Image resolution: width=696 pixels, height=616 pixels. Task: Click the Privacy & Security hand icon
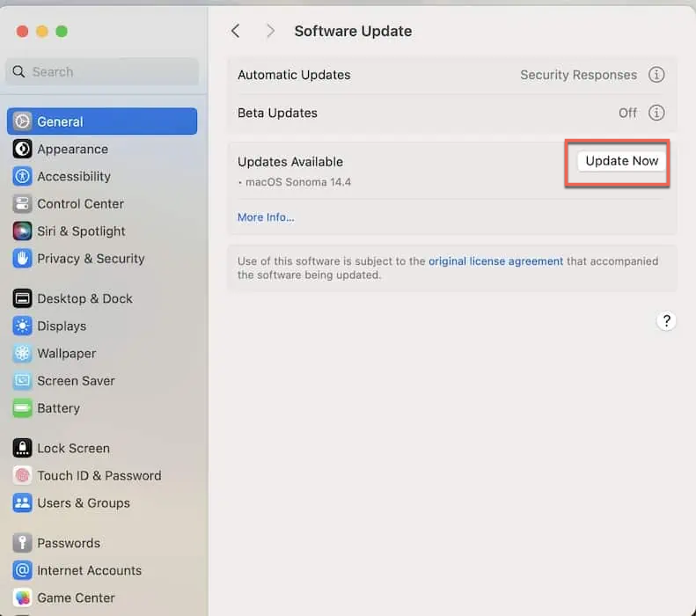coord(22,259)
